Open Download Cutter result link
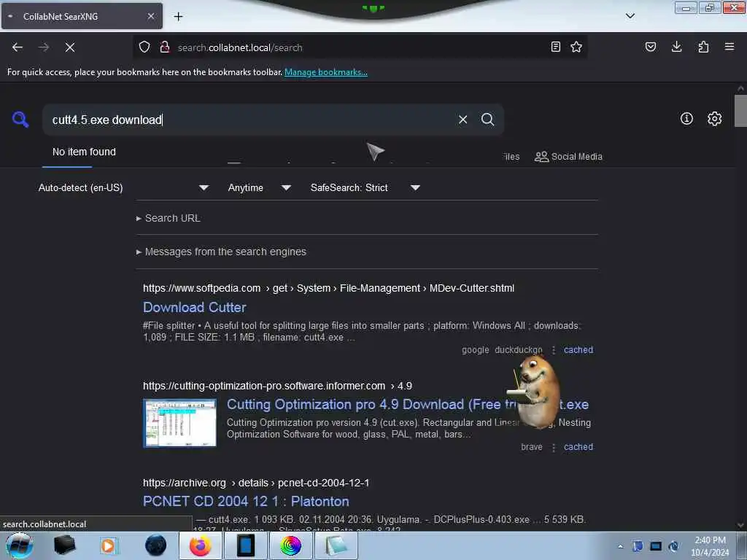 click(x=194, y=308)
